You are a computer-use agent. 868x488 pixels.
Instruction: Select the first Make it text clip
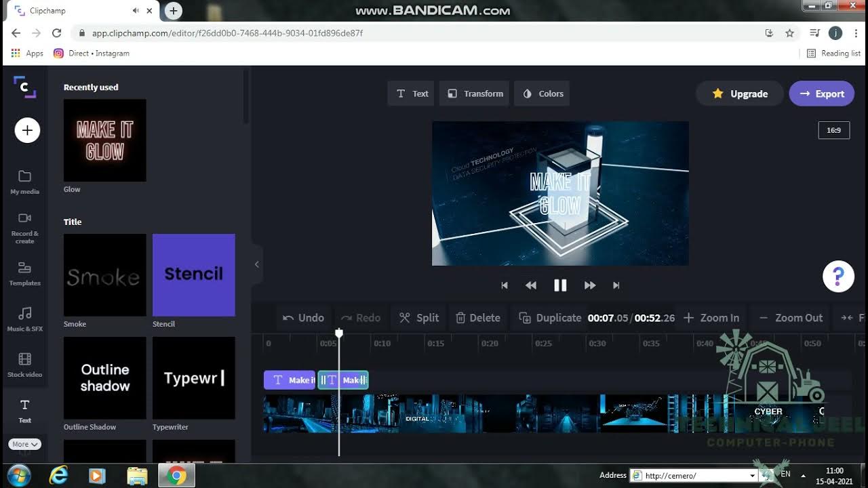pyautogui.click(x=290, y=380)
